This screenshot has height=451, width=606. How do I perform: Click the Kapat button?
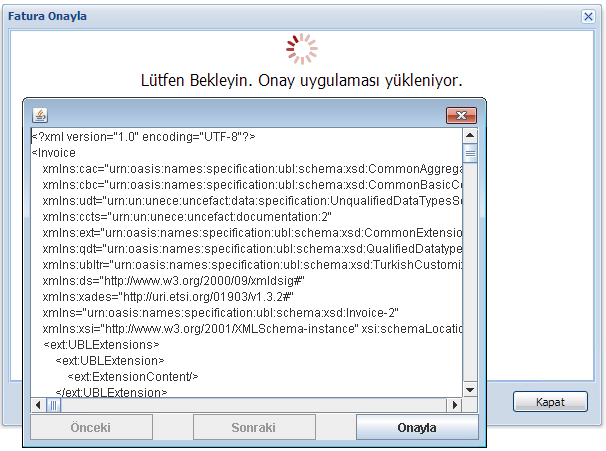550,401
